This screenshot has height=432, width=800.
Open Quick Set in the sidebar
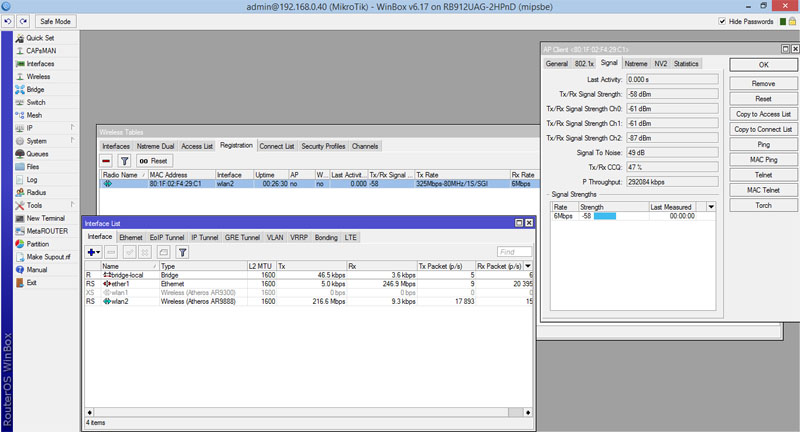[40, 38]
